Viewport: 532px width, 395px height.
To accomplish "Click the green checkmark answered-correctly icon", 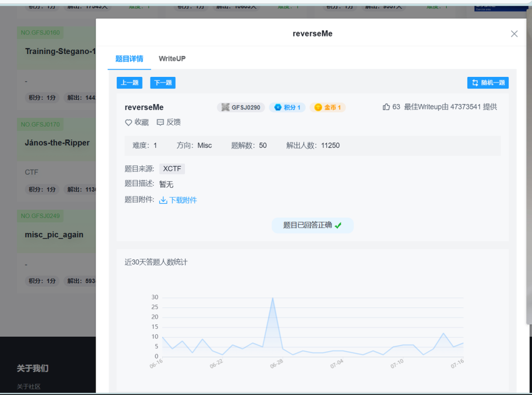I will point(338,226).
